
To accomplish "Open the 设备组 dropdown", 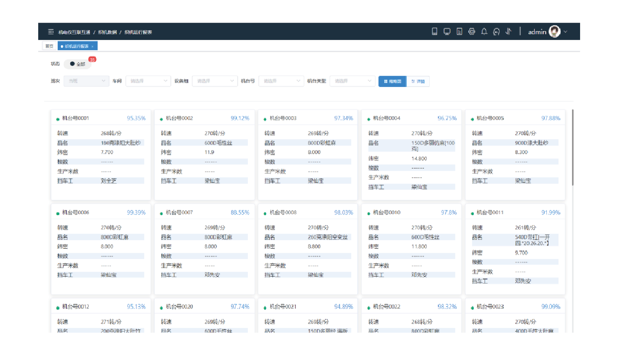I will (215, 81).
